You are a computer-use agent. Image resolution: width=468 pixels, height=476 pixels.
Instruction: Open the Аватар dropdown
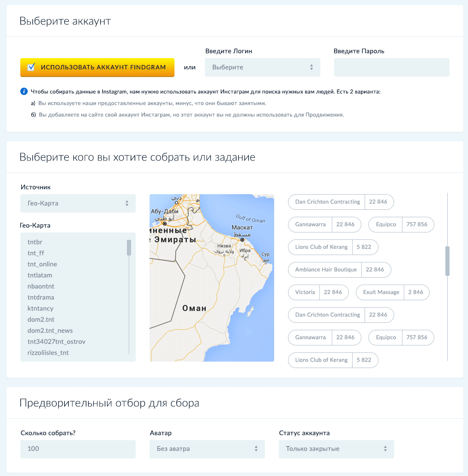207,449
